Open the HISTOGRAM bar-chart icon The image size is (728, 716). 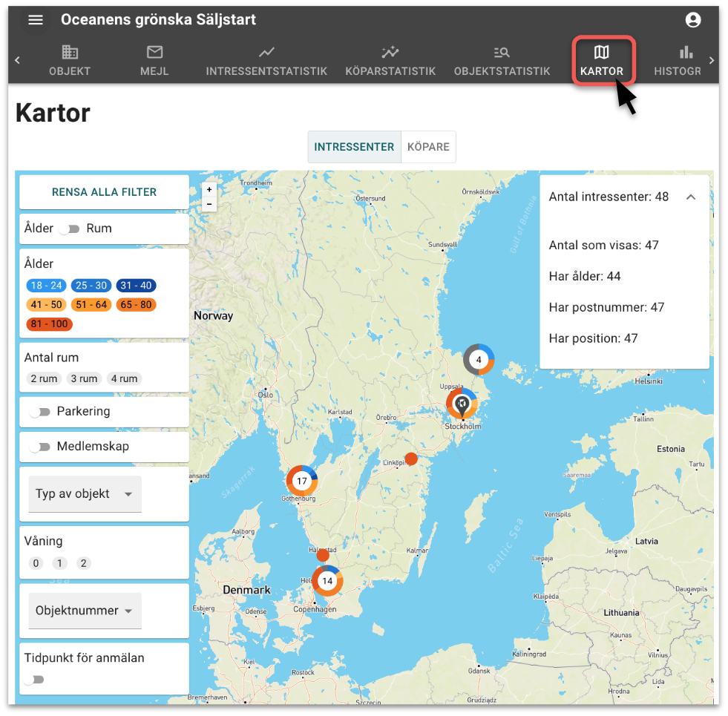point(684,52)
